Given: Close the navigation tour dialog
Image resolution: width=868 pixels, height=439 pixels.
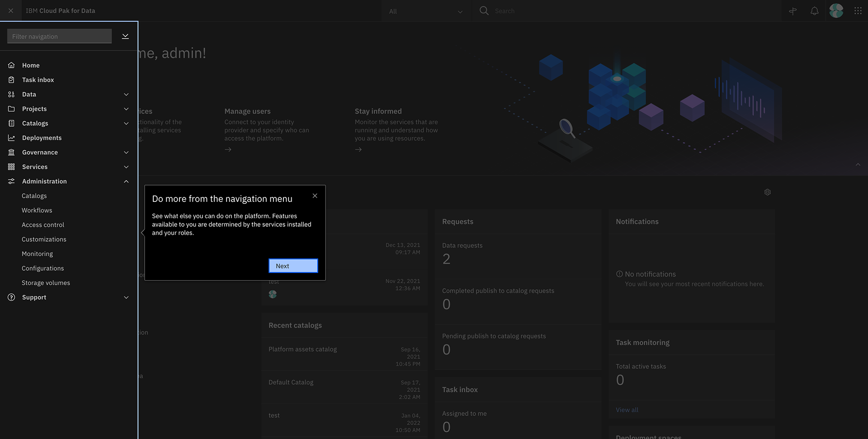Looking at the screenshot, I should pos(315,196).
